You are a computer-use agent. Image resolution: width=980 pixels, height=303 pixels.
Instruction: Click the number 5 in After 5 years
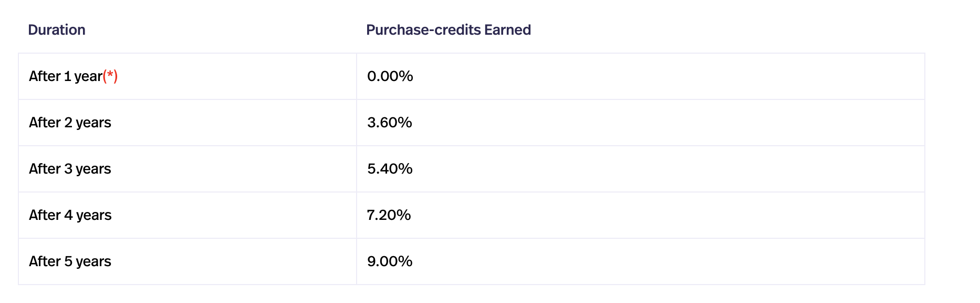68,261
